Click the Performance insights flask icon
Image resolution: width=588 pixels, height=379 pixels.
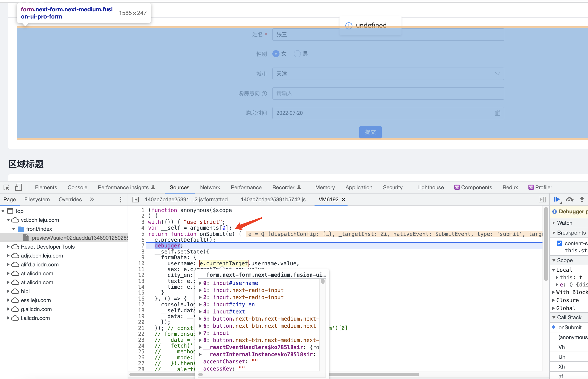(153, 187)
